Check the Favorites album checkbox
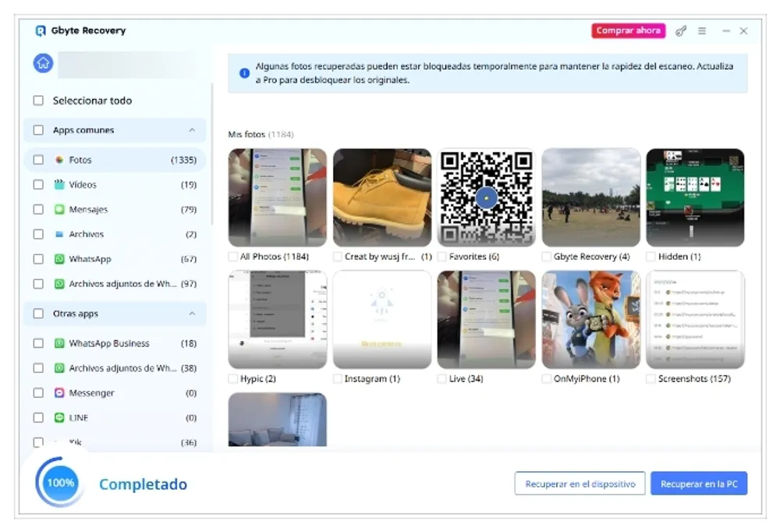Screen dimensions: 780x532 pyautogui.click(x=441, y=257)
